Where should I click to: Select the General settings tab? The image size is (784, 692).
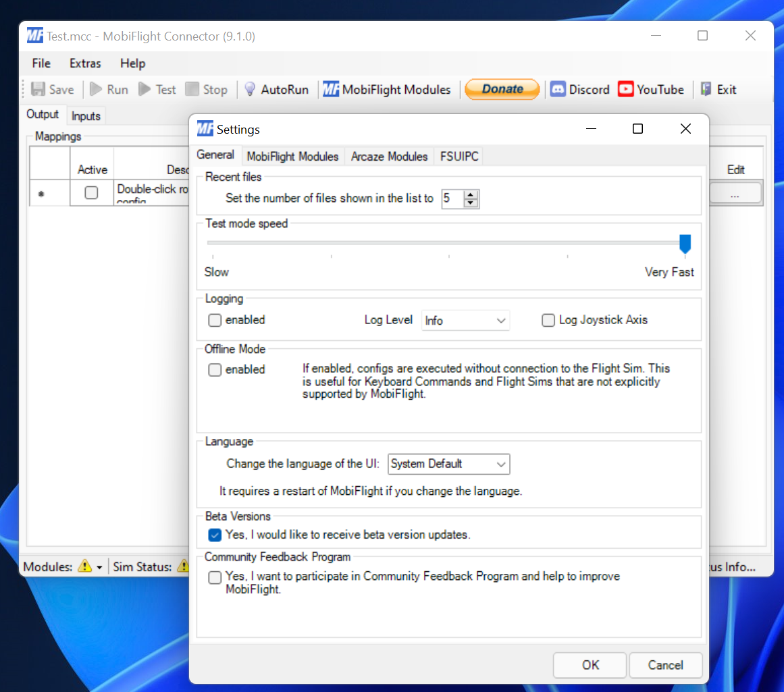(x=215, y=155)
